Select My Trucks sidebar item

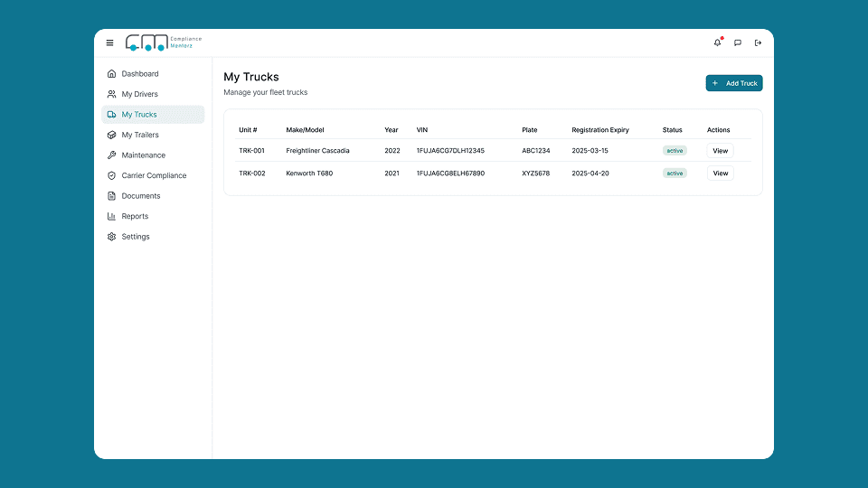point(139,115)
